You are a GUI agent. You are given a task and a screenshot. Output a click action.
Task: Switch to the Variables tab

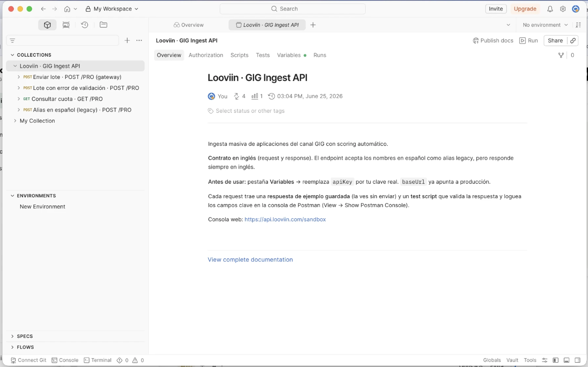pos(291,55)
